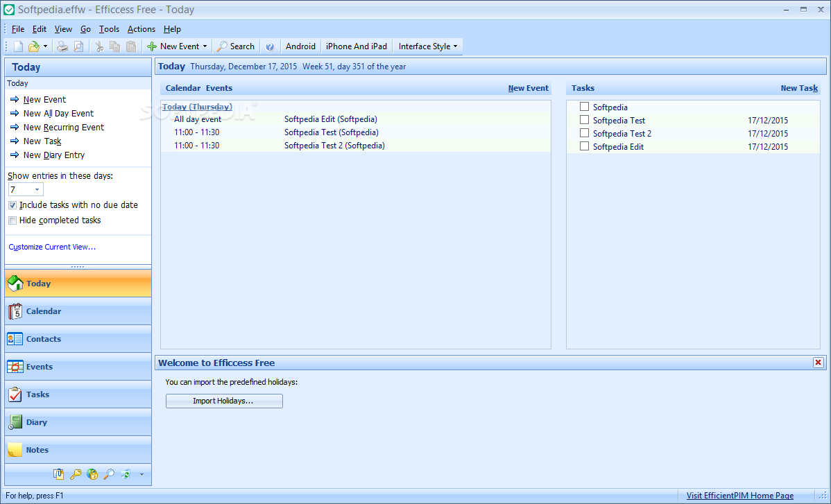Open the Tools menu
Screen dimensions: 831x504
[109, 29]
